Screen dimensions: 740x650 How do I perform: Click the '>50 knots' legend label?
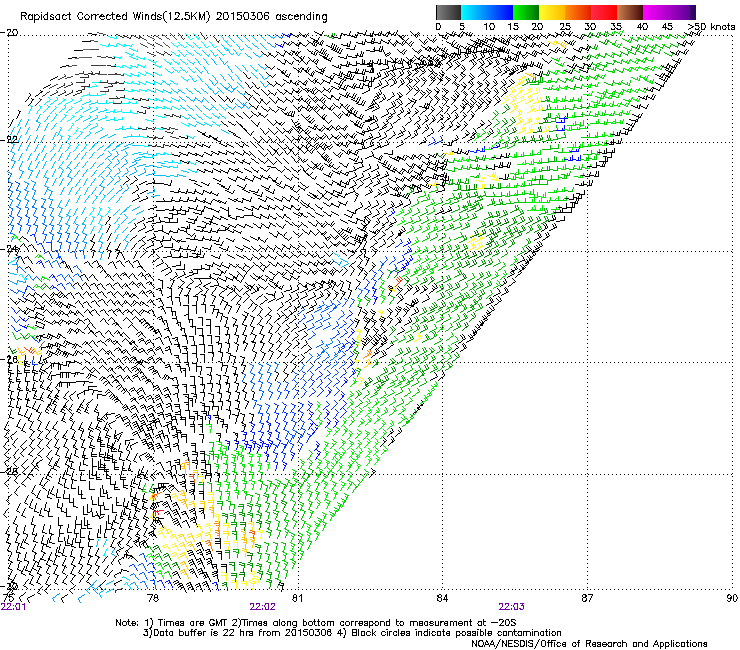click(711, 26)
